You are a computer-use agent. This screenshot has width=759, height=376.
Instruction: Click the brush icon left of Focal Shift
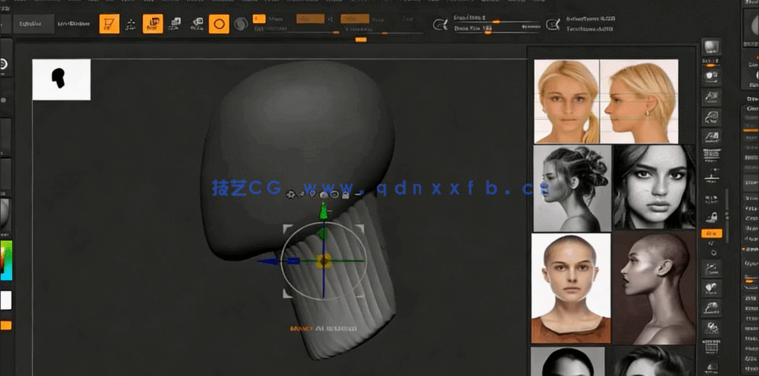point(440,24)
